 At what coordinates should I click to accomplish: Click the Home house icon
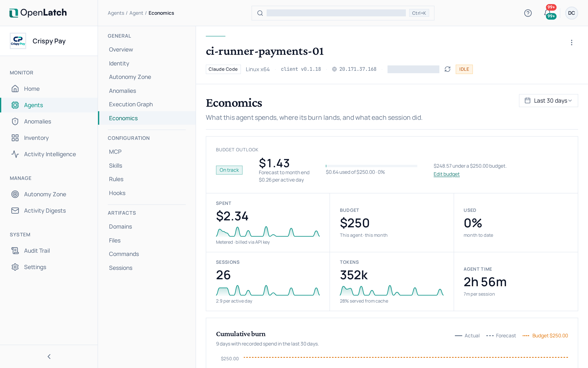[x=15, y=89]
